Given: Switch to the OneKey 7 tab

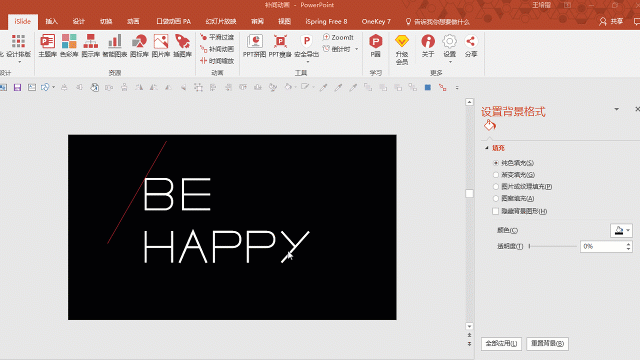Looking at the screenshot, I should [x=376, y=21].
